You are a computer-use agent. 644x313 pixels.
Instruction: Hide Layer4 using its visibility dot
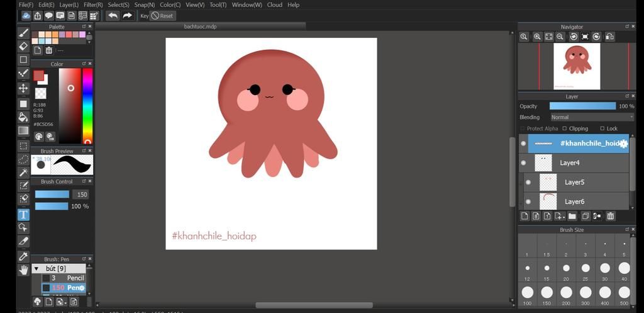523,163
